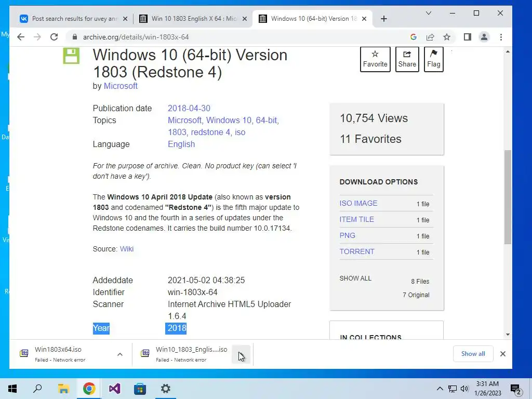Open the tab search dropdown chevron
532x399 pixels.
point(429,13)
